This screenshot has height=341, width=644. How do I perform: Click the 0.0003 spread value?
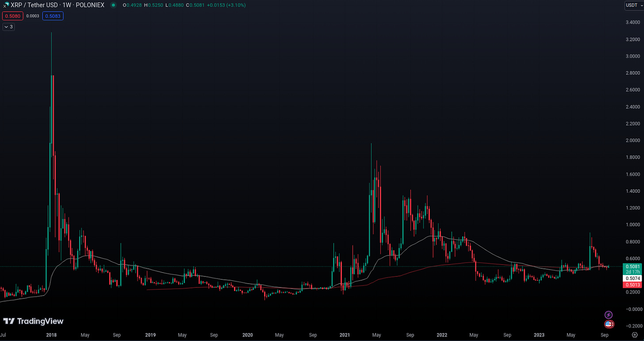point(33,16)
